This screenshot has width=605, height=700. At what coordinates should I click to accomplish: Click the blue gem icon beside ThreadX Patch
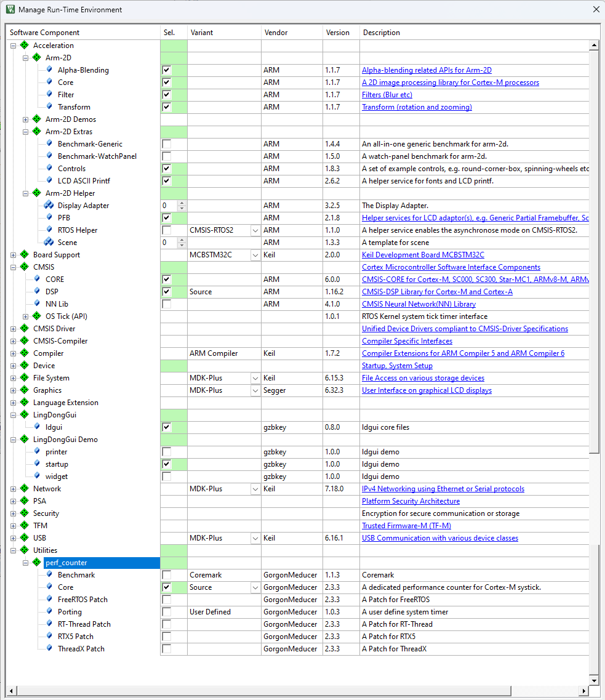49,648
